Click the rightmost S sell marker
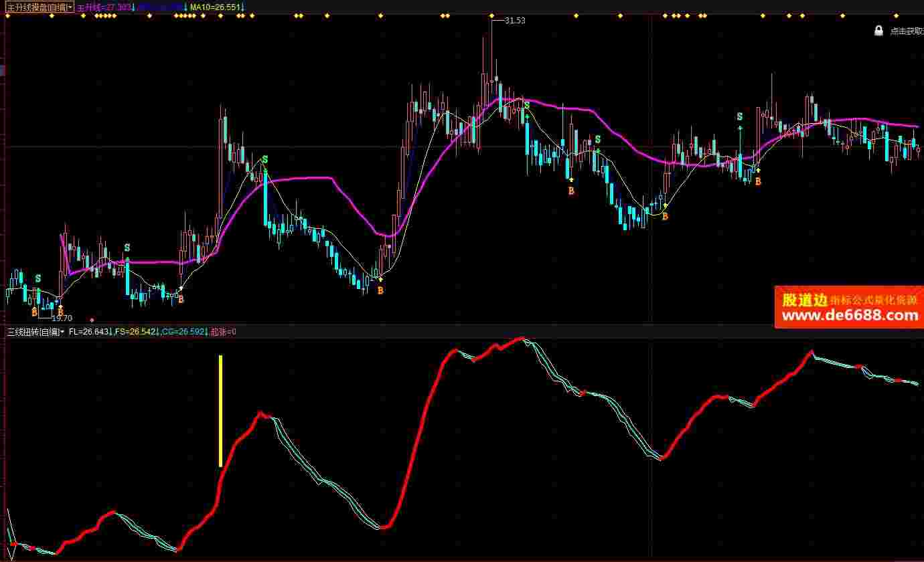The width and height of the screenshot is (924, 562). pos(740,116)
